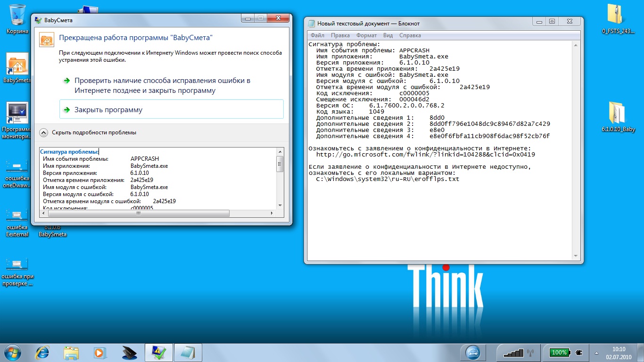Click the 'Код языка: 1049' line in Notepad
644x362 pixels.
(x=350, y=112)
